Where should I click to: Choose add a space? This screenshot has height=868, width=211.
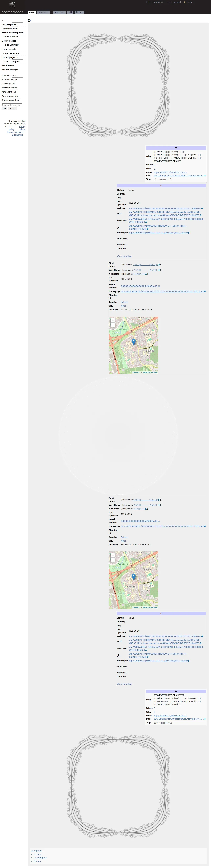pos(12,37)
